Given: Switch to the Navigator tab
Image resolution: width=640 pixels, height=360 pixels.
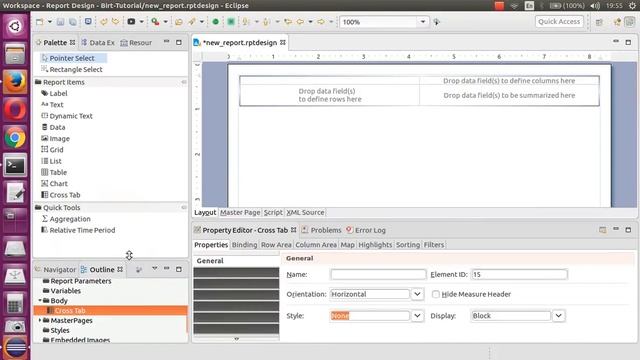Looking at the screenshot, I should 56,269.
